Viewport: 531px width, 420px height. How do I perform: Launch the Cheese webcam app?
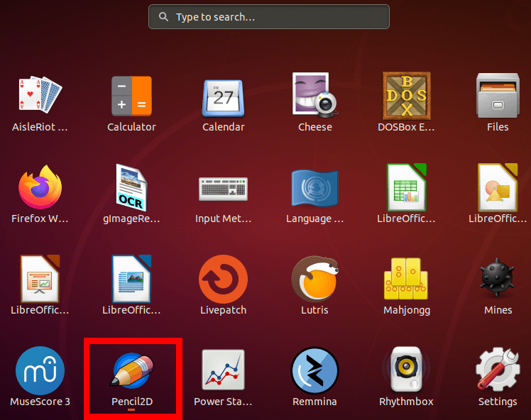point(315,95)
